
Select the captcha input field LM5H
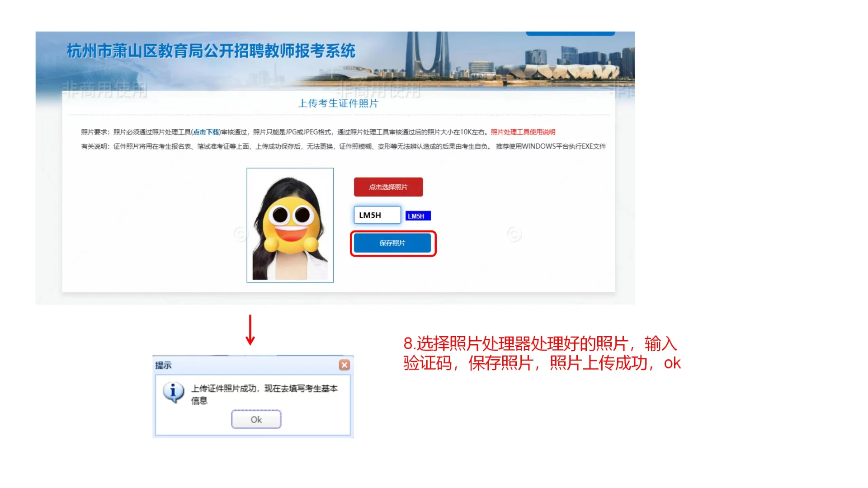377,215
